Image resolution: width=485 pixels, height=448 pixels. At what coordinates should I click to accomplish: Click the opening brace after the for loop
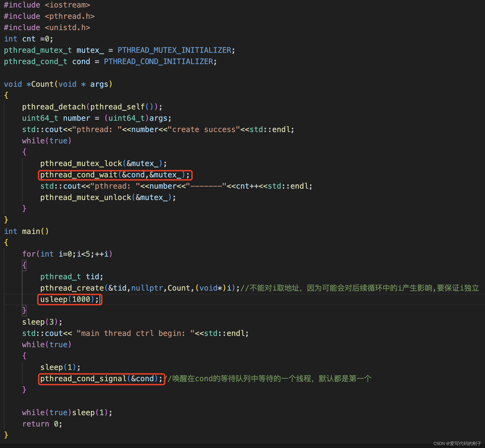point(24,265)
